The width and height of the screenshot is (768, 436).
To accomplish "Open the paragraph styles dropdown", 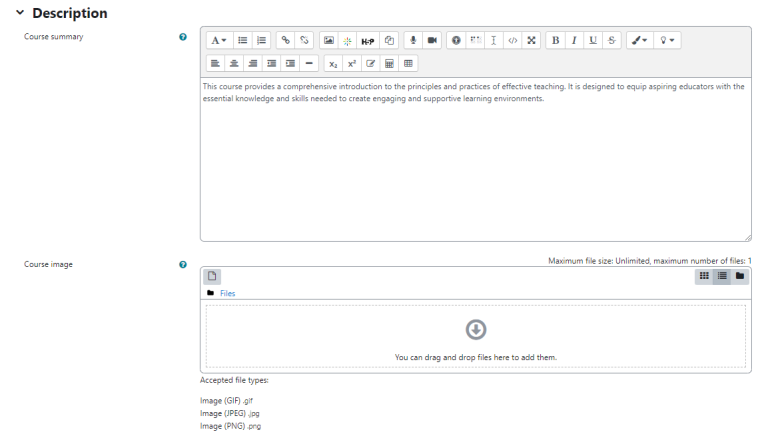I will coord(218,40).
